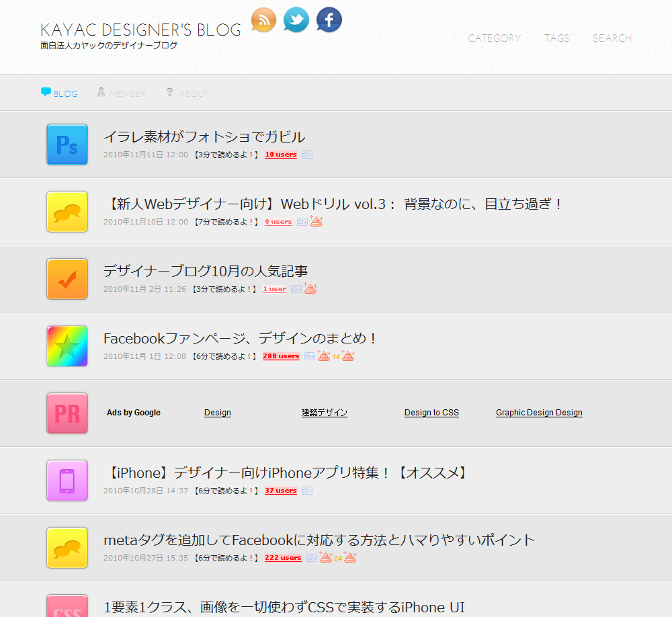Image resolution: width=672 pixels, height=617 pixels.
Task: Click the star icon after 9 users
Action: click(x=317, y=221)
